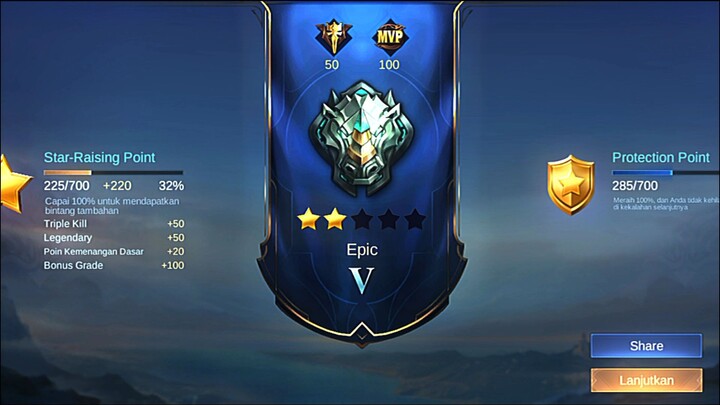Click the Bonus Grade +100 entry

point(114,265)
